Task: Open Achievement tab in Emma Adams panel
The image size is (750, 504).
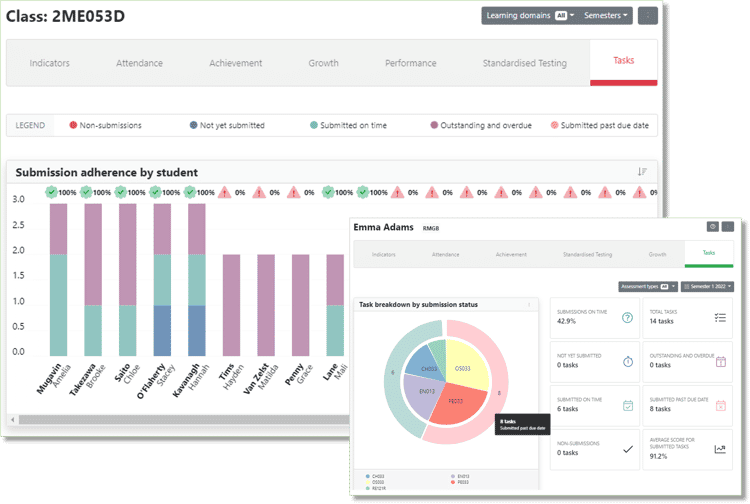Action: [x=511, y=254]
